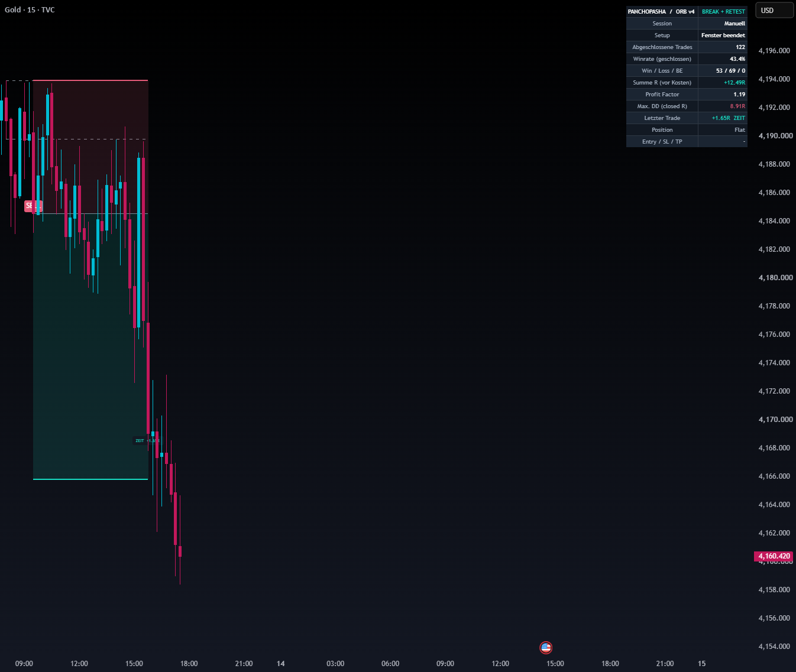Click the 4,196.000 price axis label

coord(774,51)
